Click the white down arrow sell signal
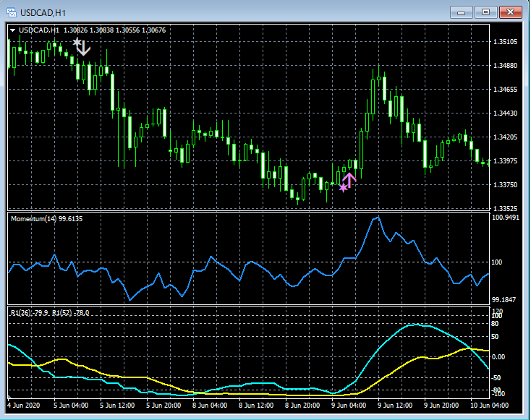 click(84, 48)
